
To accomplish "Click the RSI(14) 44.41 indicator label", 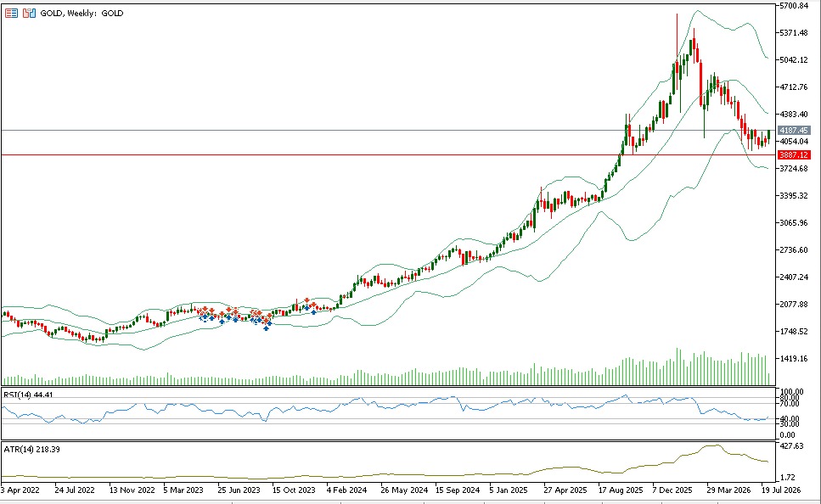I will click(28, 395).
